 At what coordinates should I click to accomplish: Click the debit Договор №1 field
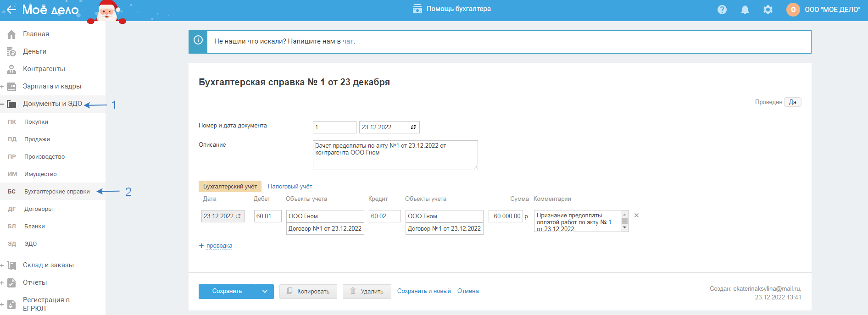coord(325,228)
